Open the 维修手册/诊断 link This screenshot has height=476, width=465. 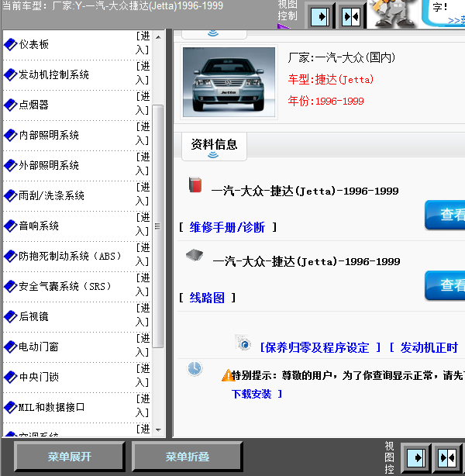[227, 227]
